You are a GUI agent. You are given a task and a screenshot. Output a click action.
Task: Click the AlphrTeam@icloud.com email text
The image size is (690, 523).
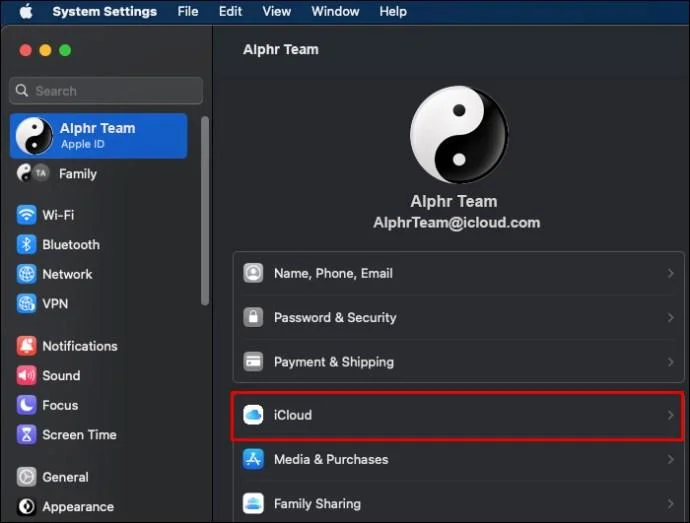[456, 223]
